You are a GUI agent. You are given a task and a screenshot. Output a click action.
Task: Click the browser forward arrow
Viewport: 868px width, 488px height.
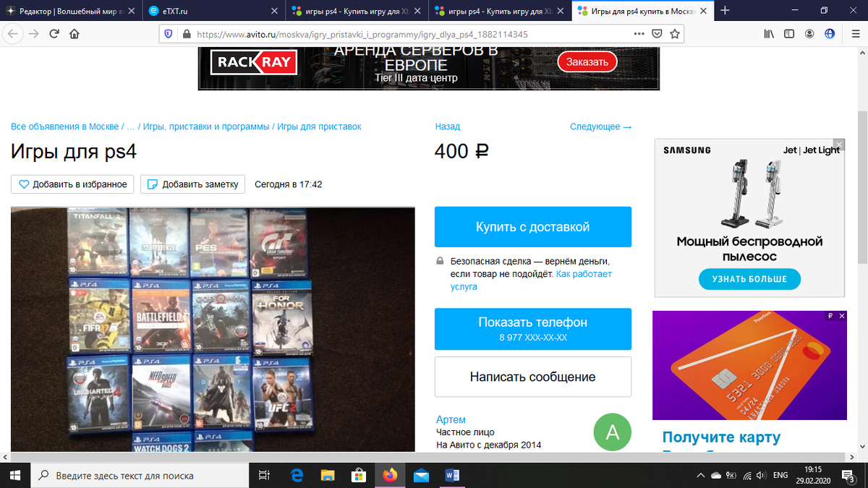pos(33,34)
